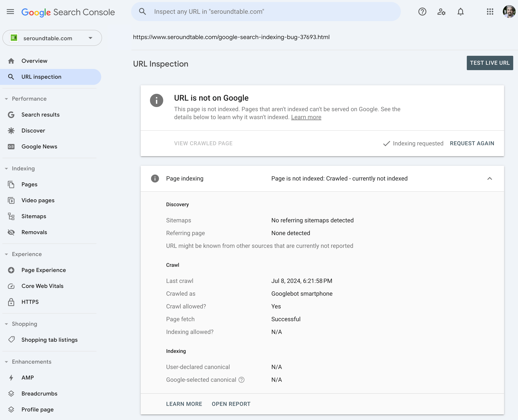Collapse the Experience section

pos(7,254)
